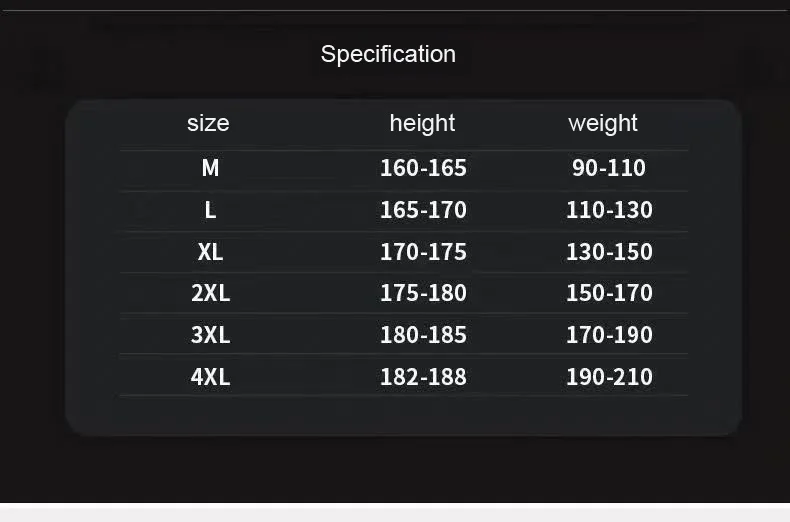The width and height of the screenshot is (790, 522).
Task: Pick weight value 170-190
Action: (x=609, y=335)
